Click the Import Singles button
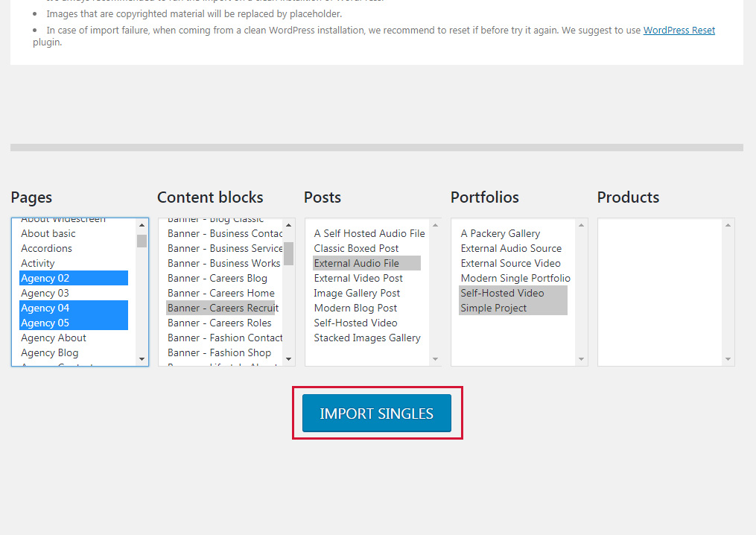 pyautogui.click(x=376, y=414)
